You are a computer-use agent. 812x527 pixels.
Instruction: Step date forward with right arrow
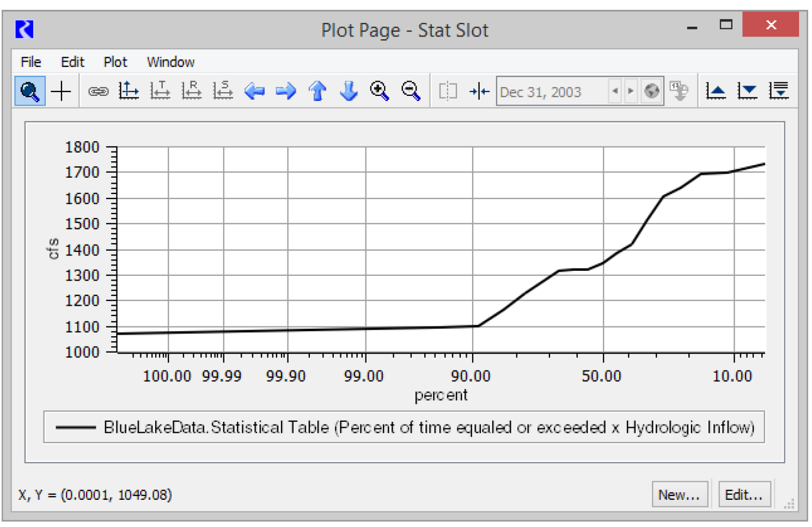631,91
